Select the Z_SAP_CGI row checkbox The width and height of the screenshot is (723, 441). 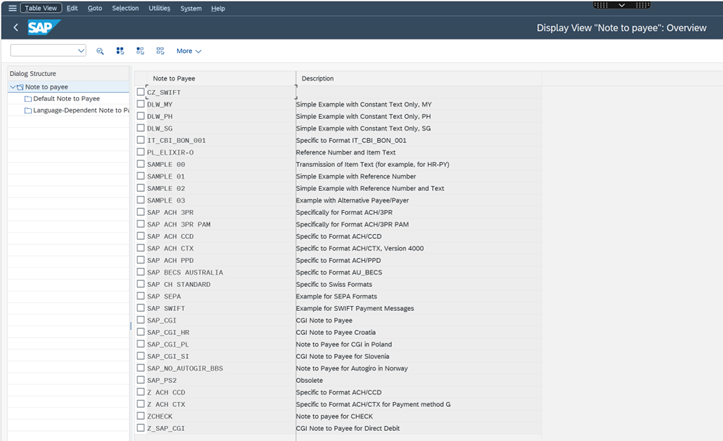click(x=141, y=428)
